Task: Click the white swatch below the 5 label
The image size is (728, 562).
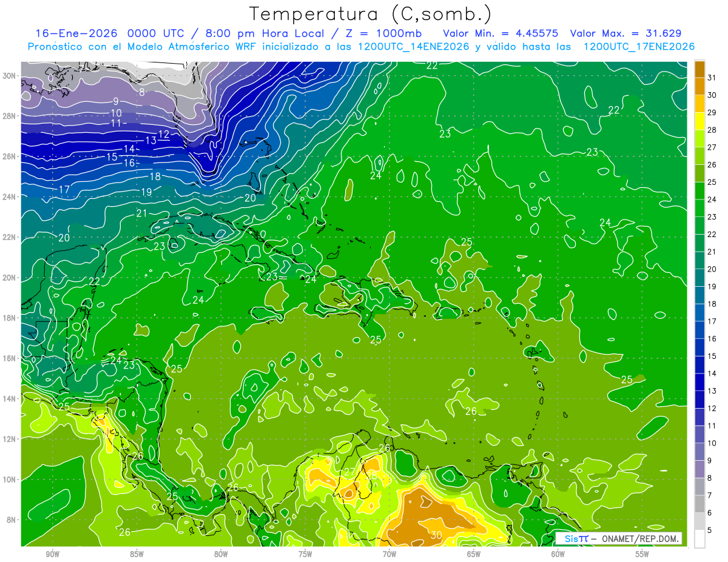Action: tap(699, 539)
